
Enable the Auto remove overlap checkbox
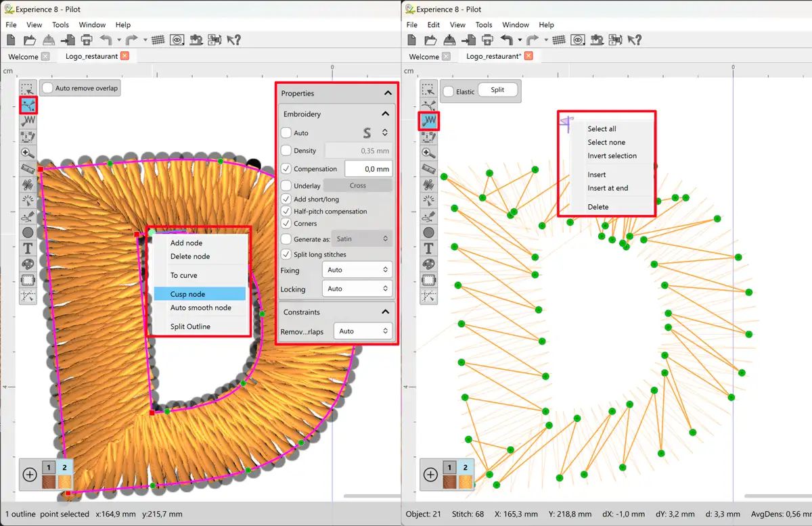47,88
